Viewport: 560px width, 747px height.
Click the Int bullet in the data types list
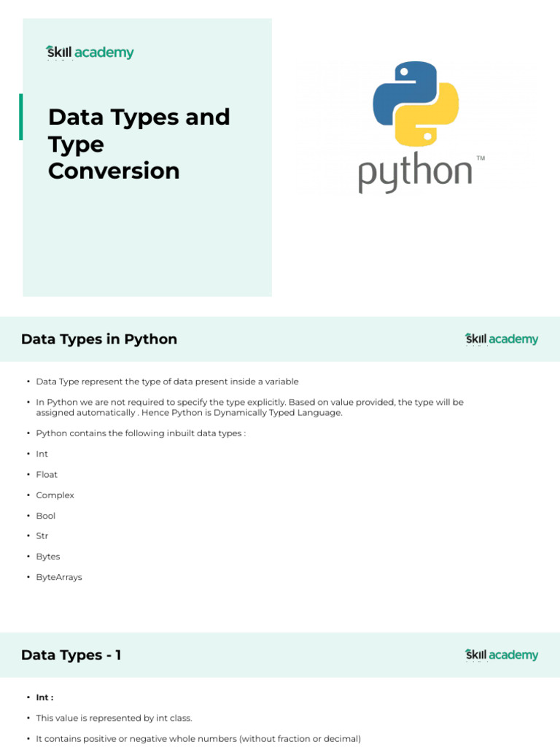[42, 454]
